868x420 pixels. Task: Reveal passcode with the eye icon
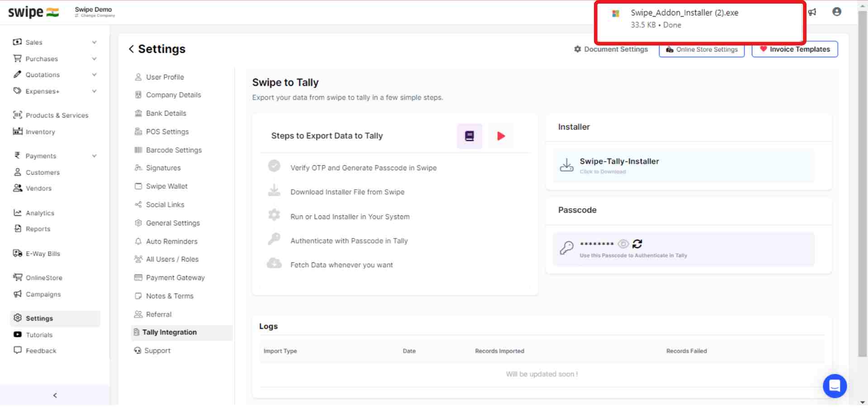pyautogui.click(x=623, y=244)
